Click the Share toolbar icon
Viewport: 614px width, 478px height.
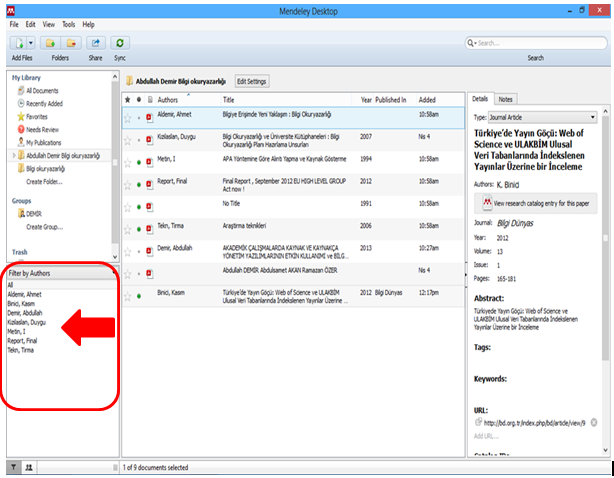point(96,43)
